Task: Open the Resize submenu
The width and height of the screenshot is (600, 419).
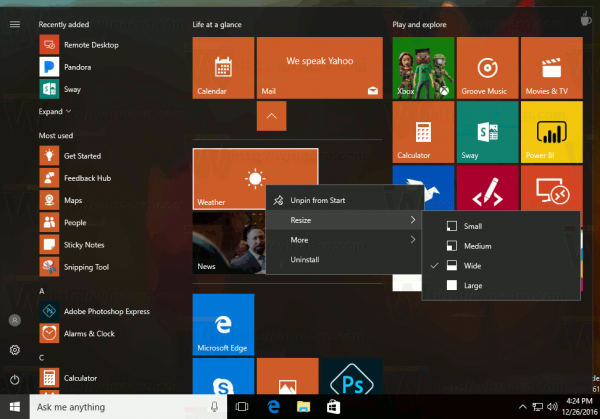Action: 344,220
